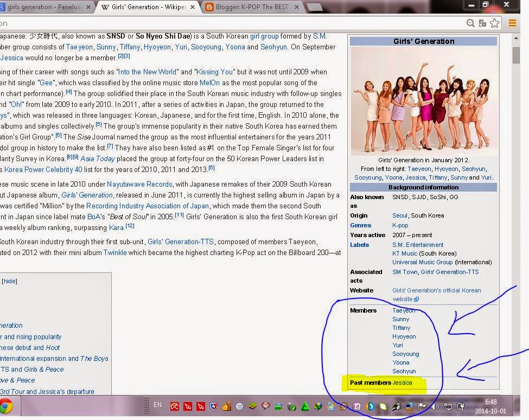Open the SM Town associated act link

coord(405,272)
